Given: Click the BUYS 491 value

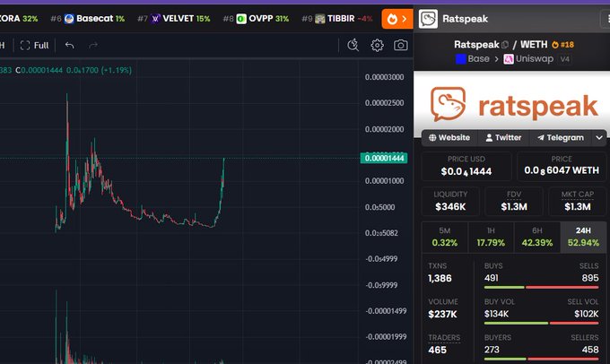Looking at the screenshot, I should [492, 278].
